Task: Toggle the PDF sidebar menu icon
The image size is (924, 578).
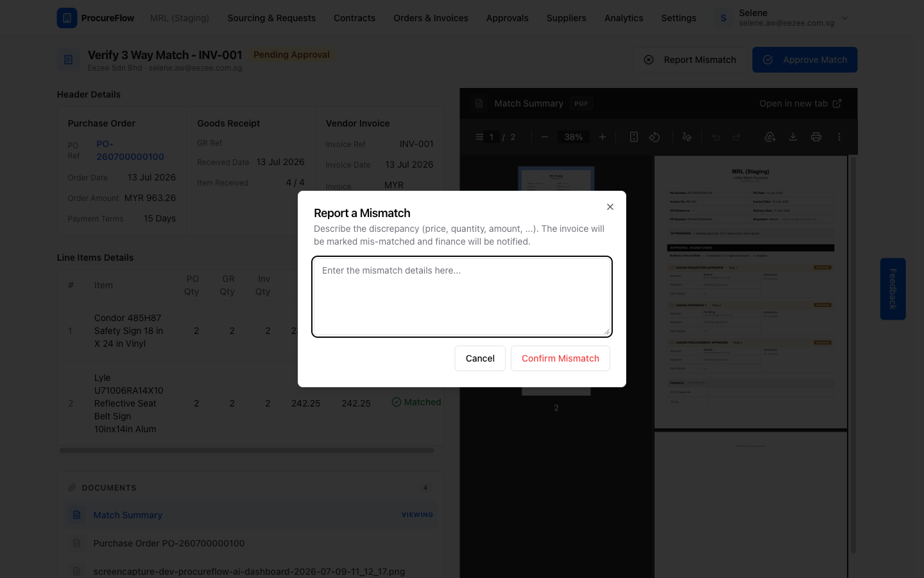Action: click(479, 137)
